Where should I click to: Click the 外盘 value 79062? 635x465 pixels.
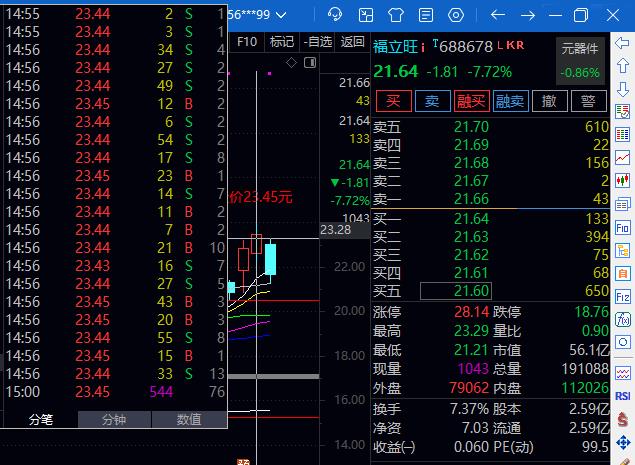469,388
